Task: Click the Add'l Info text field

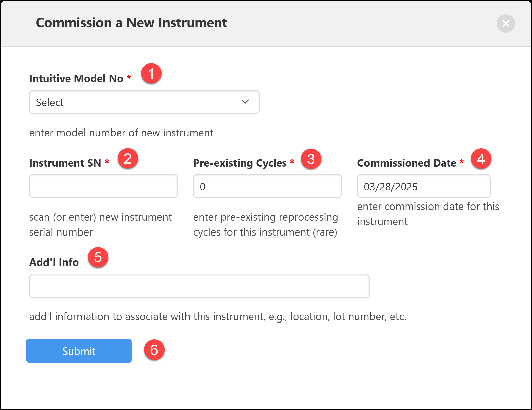Action: click(x=199, y=286)
